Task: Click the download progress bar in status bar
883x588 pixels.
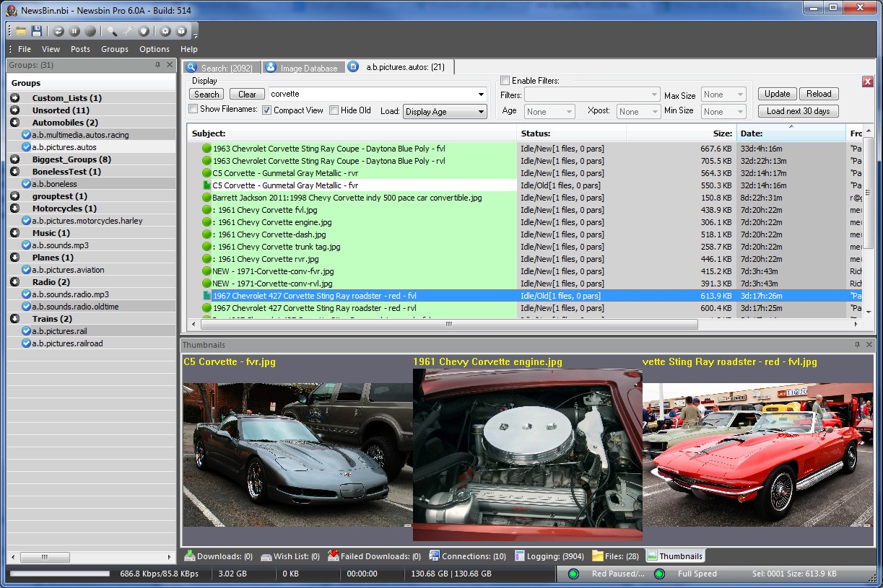Action: (58, 574)
